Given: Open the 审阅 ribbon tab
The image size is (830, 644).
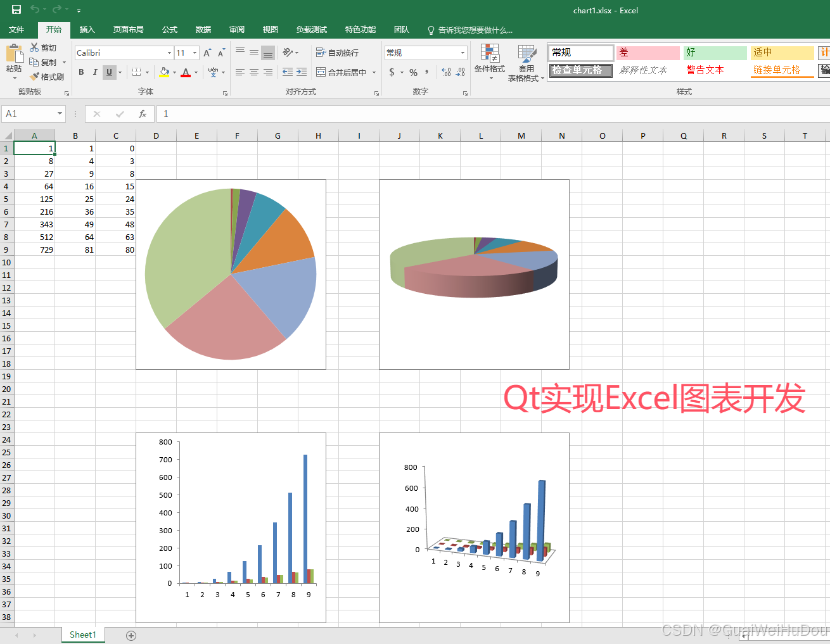Looking at the screenshot, I should tap(237, 30).
